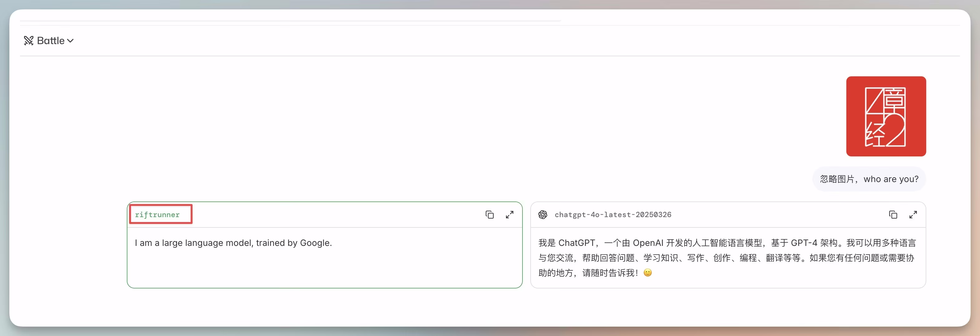Copy the chatgpt-4o-latest response
The width and height of the screenshot is (980, 336).
893,215
